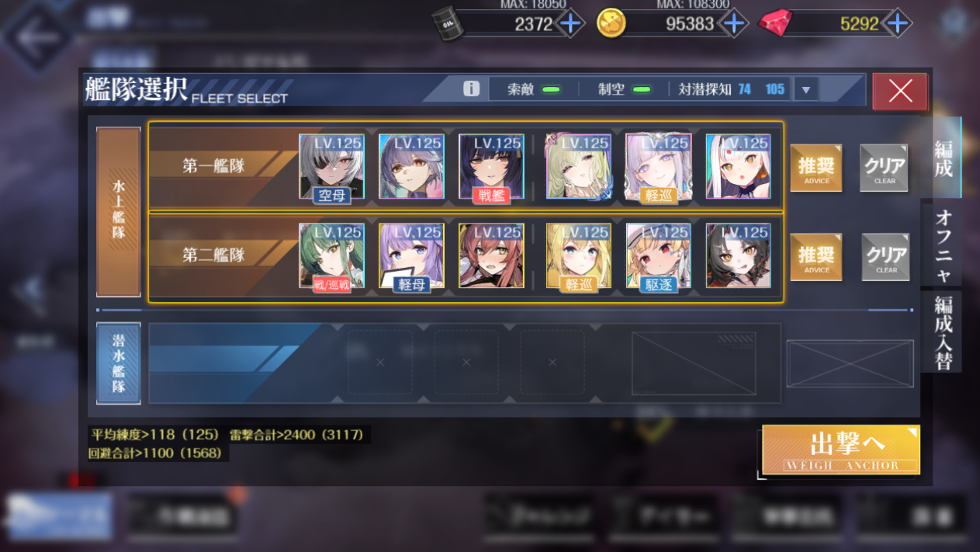Open the fleet info 'i' icon
The image size is (980, 552).
click(x=471, y=89)
